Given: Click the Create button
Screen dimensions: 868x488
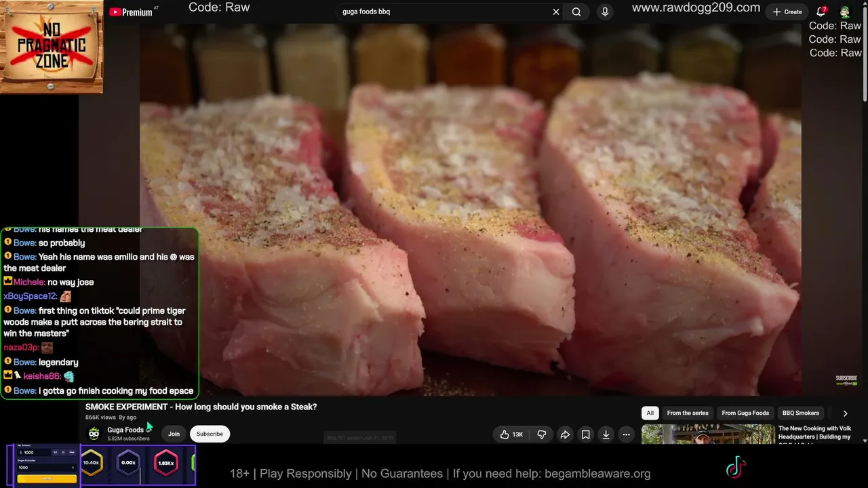Looking at the screenshot, I should coord(787,12).
